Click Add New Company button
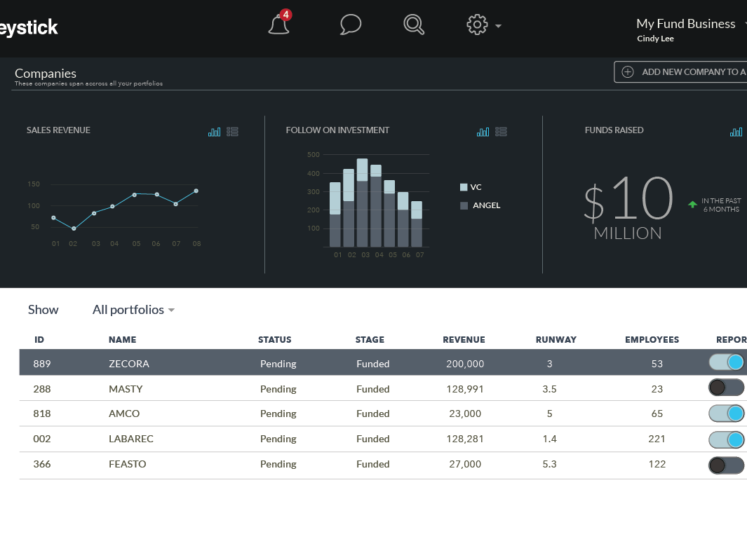Viewport: 747px width, 560px height. 680,72
